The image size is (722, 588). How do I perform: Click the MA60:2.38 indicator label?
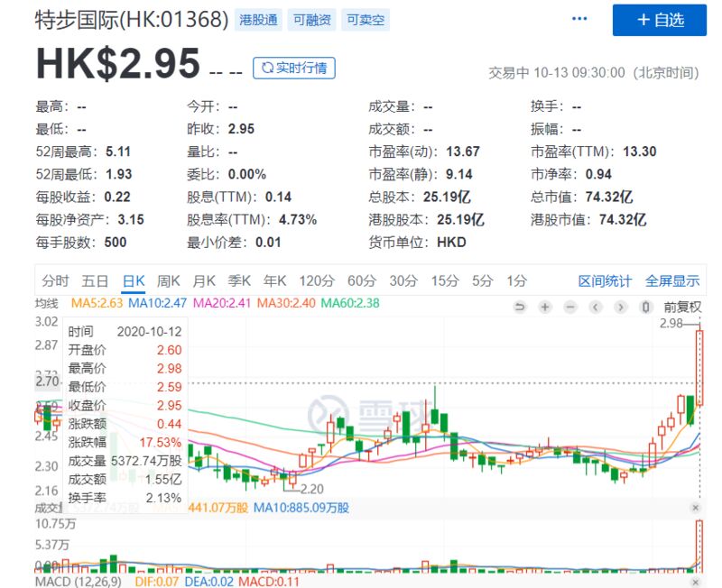[350, 303]
